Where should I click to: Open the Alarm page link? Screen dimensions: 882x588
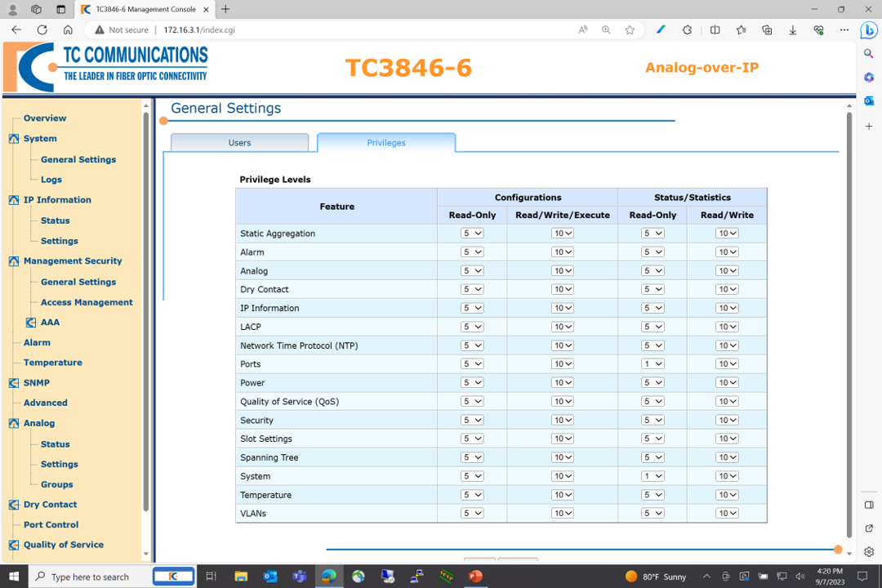coord(37,342)
